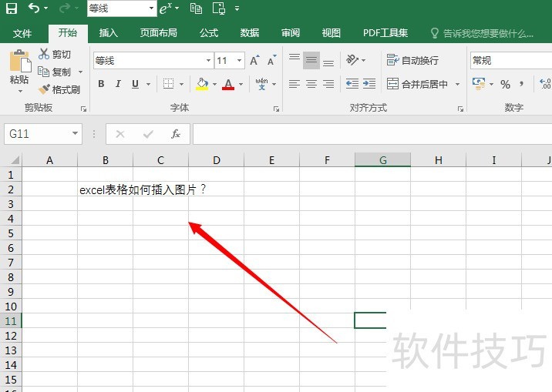Click the Insert Function fx button
The image size is (552, 392).
point(176,133)
